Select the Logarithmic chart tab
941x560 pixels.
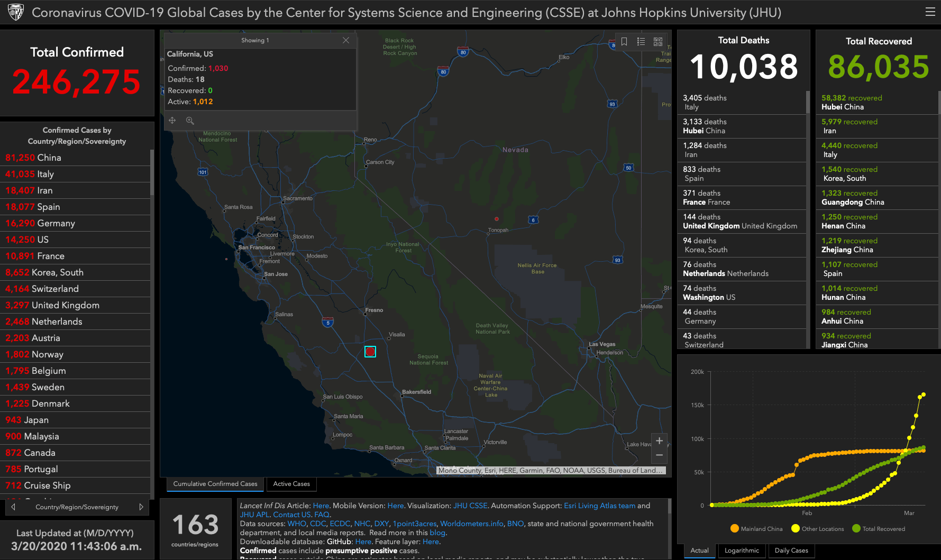pos(742,550)
